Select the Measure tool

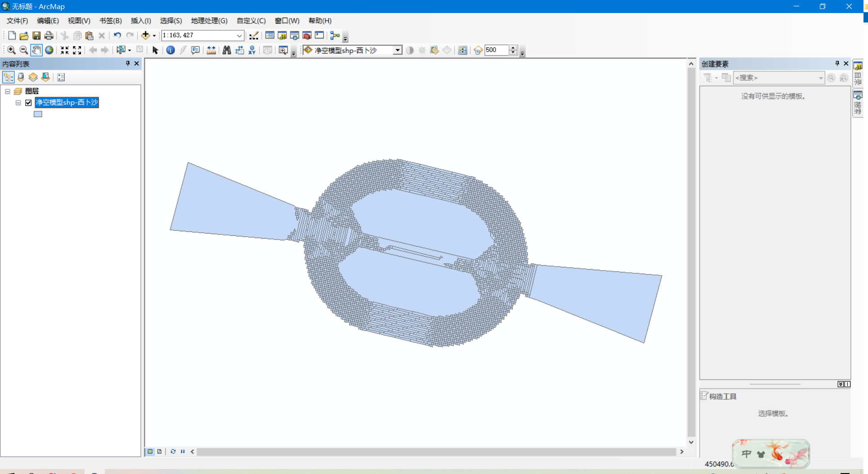point(211,50)
